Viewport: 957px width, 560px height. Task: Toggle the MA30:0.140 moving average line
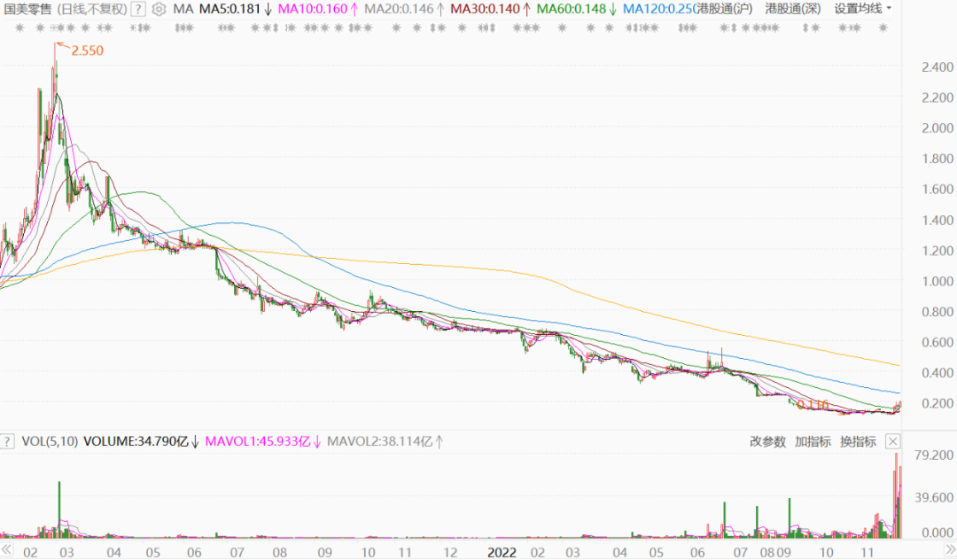pyautogui.click(x=485, y=9)
